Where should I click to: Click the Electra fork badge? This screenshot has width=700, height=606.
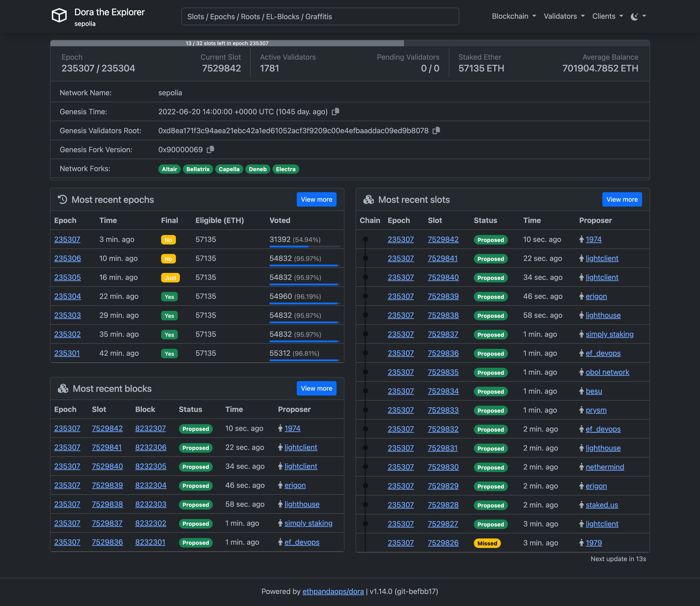[285, 169]
